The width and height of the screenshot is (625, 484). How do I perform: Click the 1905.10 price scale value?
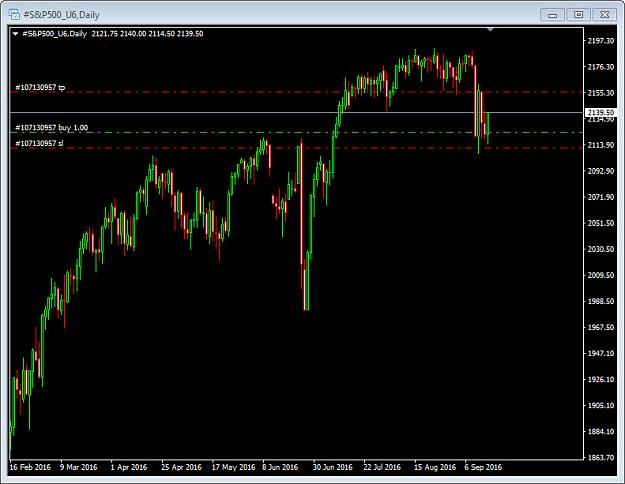click(x=601, y=405)
